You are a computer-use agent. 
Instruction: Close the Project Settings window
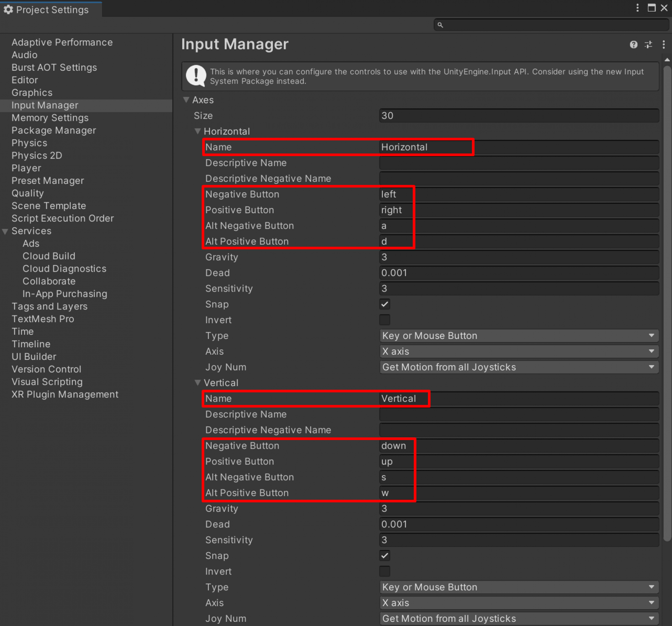(664, 8)
